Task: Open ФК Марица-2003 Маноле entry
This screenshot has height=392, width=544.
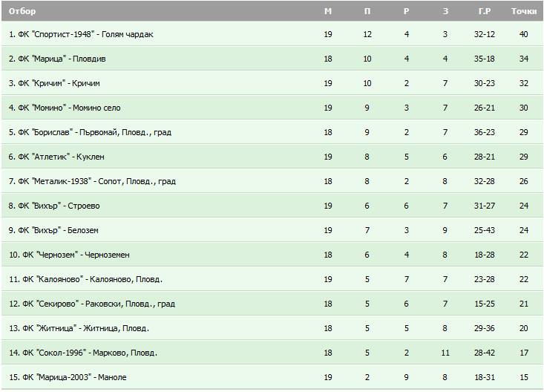Action: 68,377
